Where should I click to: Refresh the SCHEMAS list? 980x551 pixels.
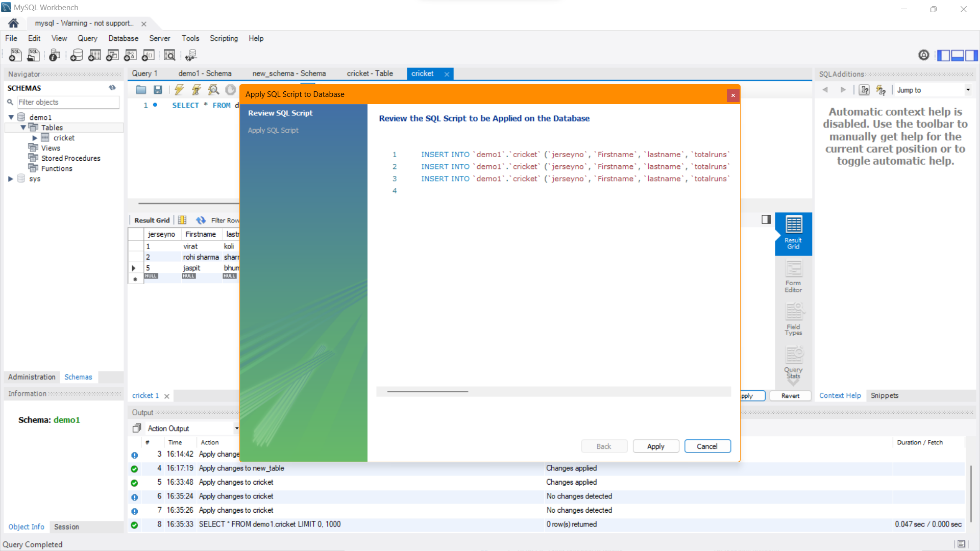click(112, 88)
